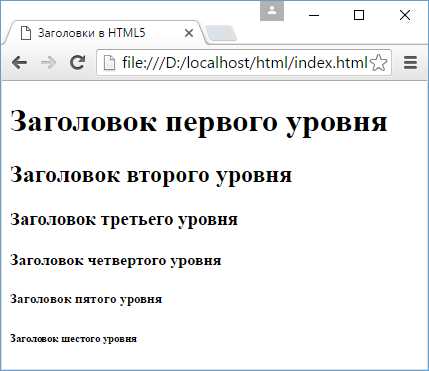Click the forward navigation arrow
Screen dimensions: 429x371
(x=49, y=62)
